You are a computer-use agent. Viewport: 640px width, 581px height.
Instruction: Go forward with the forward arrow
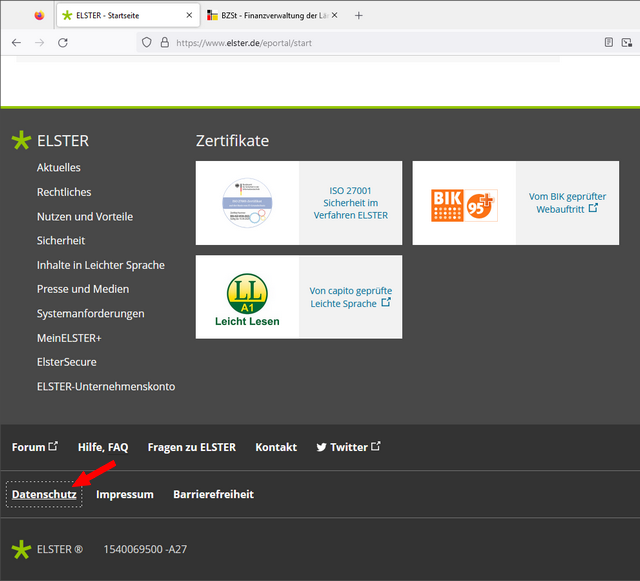[40, 42]
